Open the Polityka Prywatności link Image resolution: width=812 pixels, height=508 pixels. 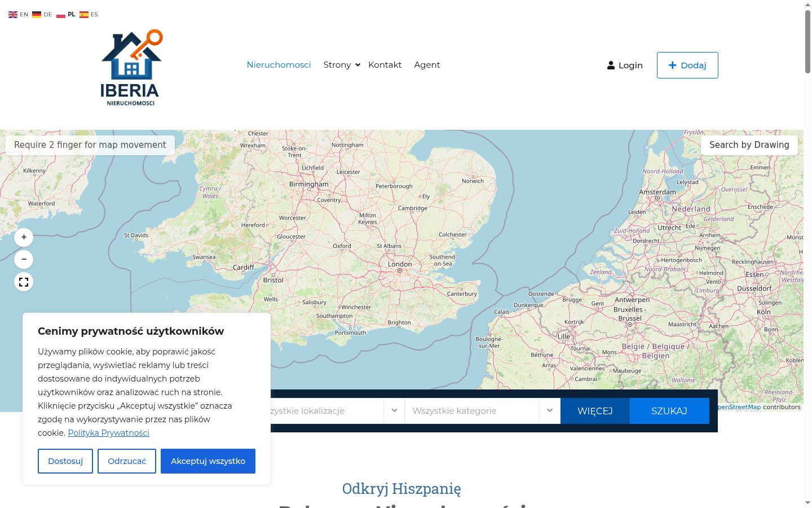click(x=109, y=433)
